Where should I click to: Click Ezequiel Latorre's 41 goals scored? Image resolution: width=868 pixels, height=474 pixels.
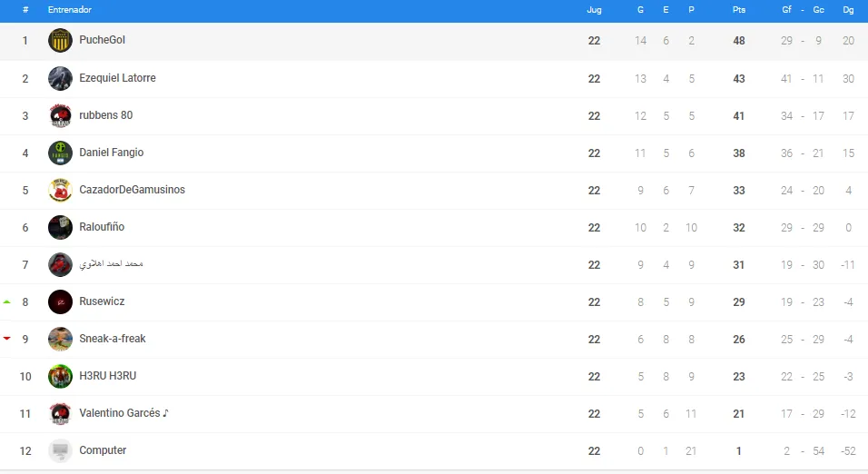coord(786,79)
